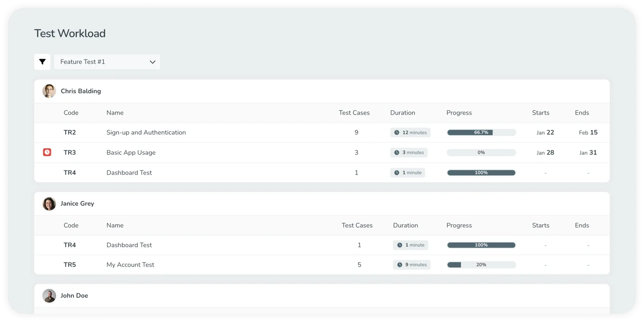Image resolution: width=644 pixels, height=322 pixels.
Task: Click the Jan 28 start date for TR3
Action: click(x=545, y=152)
